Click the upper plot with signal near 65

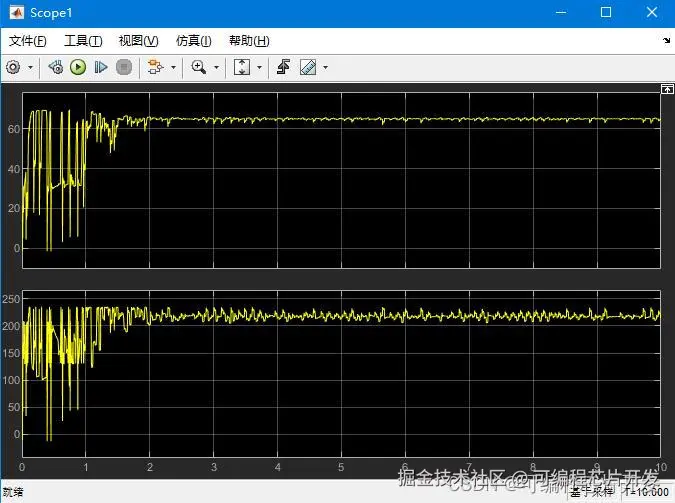341,180
